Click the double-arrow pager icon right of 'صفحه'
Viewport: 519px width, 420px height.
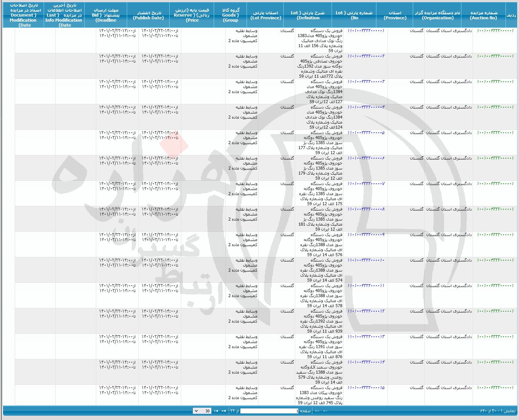pyautogui.click(x=318, y=411)
